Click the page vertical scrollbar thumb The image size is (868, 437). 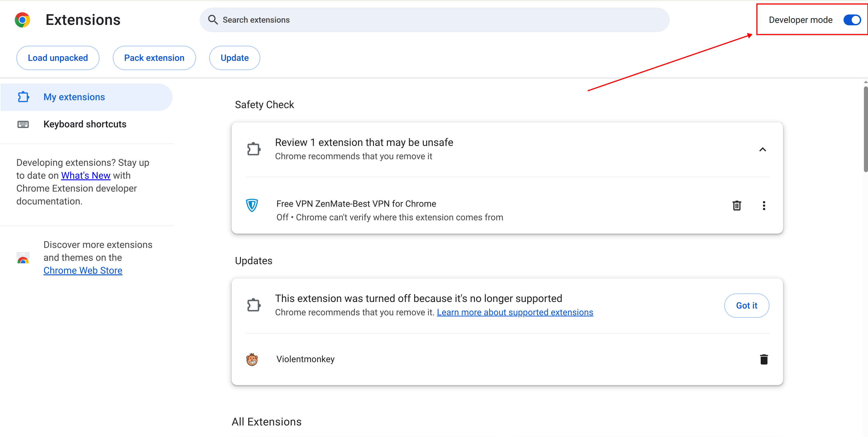click(x=866, y=129)
